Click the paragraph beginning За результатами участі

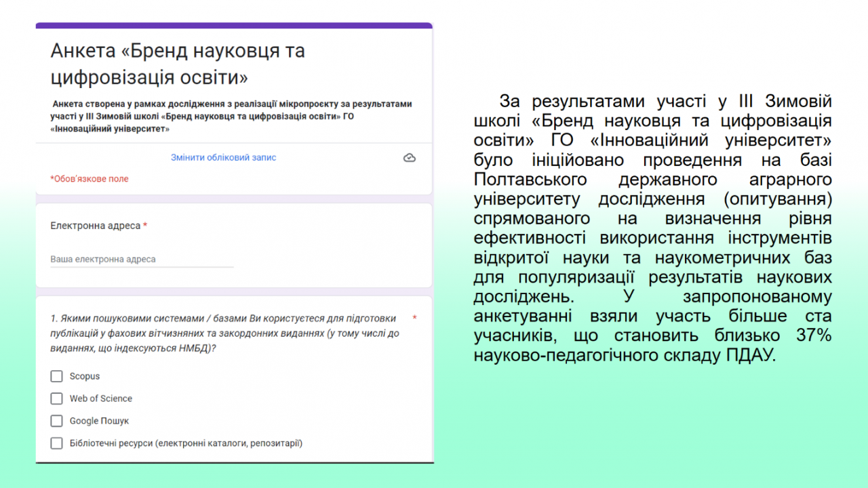tap(653, 228)
